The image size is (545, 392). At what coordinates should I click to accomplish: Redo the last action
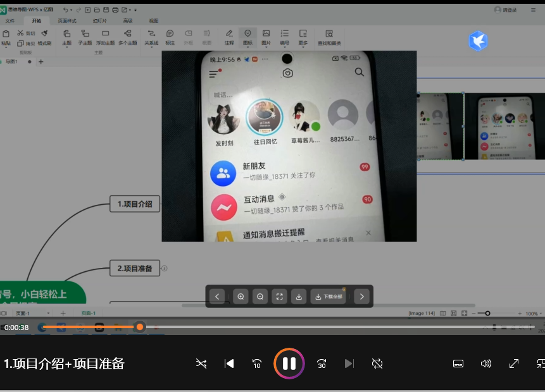point(78,9)
